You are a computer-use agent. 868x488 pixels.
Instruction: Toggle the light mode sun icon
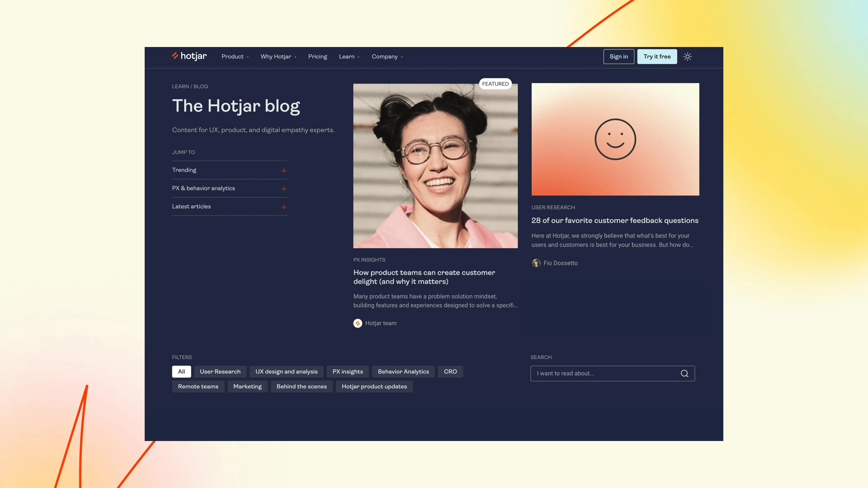tap(687, 56)
